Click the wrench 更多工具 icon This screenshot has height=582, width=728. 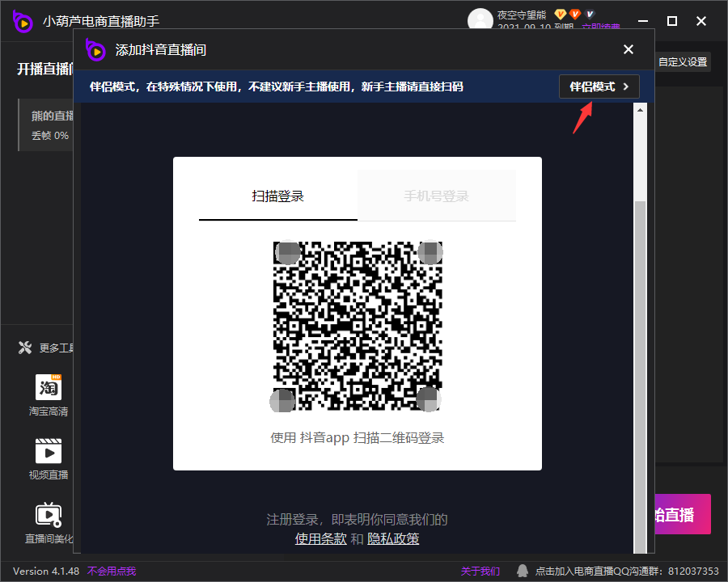(25, 348)
